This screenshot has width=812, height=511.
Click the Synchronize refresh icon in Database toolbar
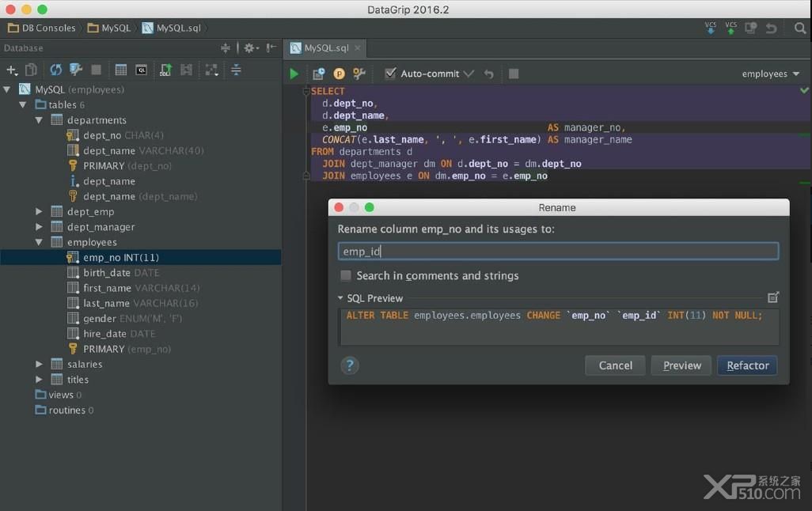(x=55, y=70)
